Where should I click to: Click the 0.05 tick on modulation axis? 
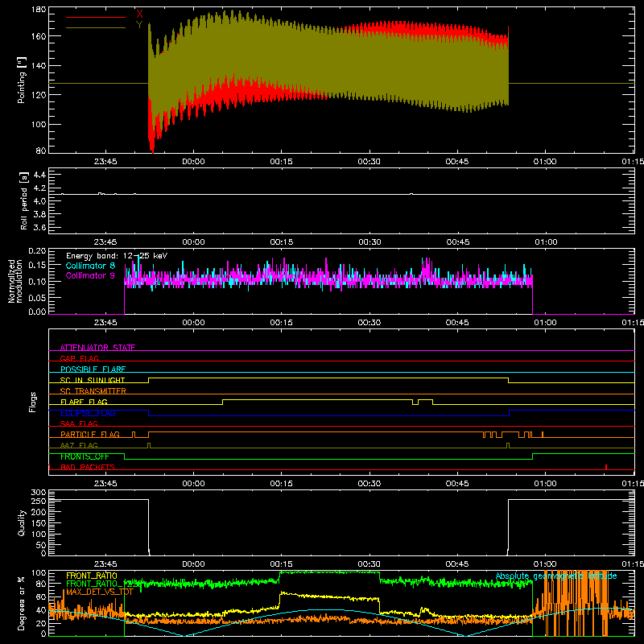[x=37, y=298]
